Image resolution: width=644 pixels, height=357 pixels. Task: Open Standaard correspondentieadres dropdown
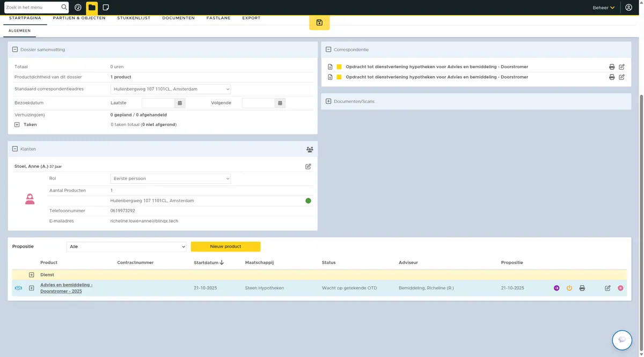[171, 89]
